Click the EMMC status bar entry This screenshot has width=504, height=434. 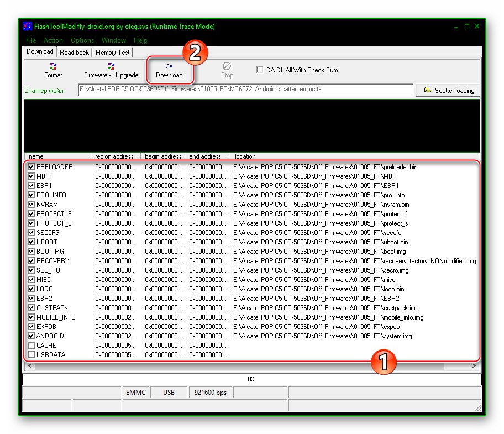(x=136, y=392)
